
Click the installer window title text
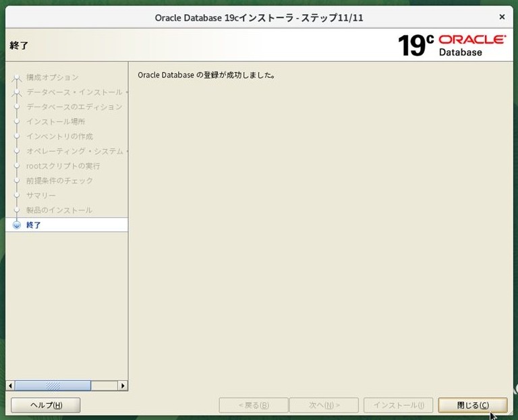[x=259, y=18]
